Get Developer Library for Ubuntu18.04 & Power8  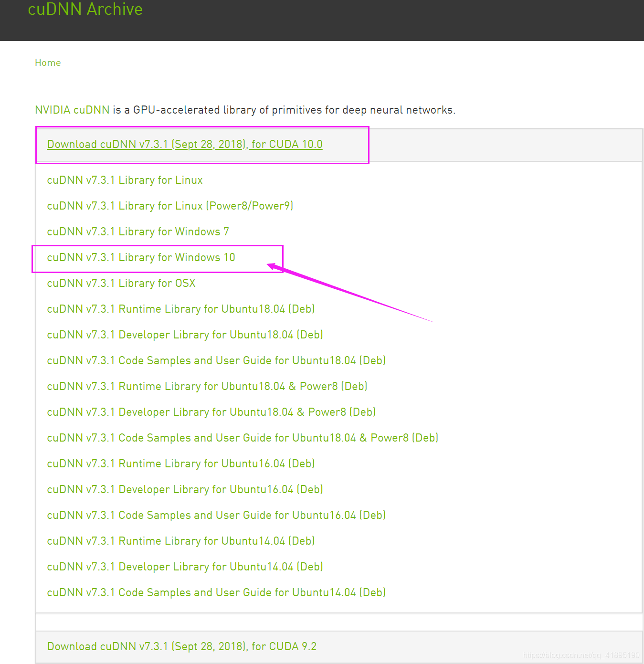(x=211, y=412)
